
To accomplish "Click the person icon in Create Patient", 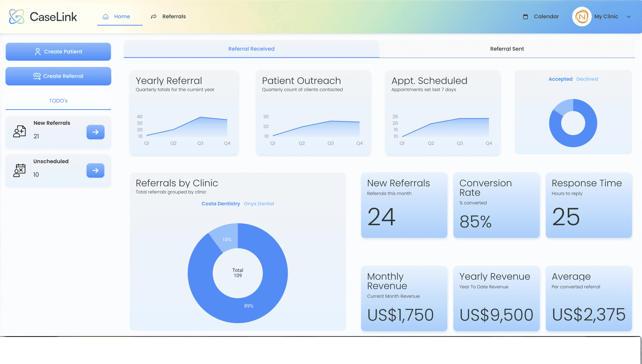I will click(x=37, y=52).
